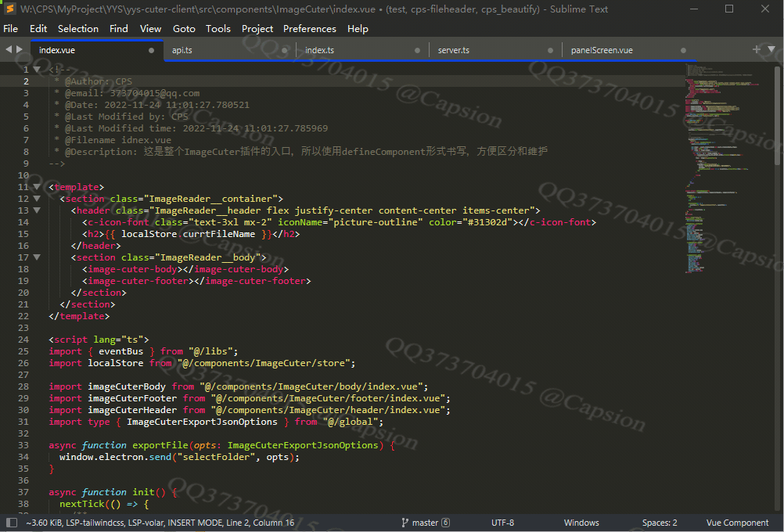Click unsaved dot on panelScreen.vue tab

pyautogui.click(x=683, y=51)
